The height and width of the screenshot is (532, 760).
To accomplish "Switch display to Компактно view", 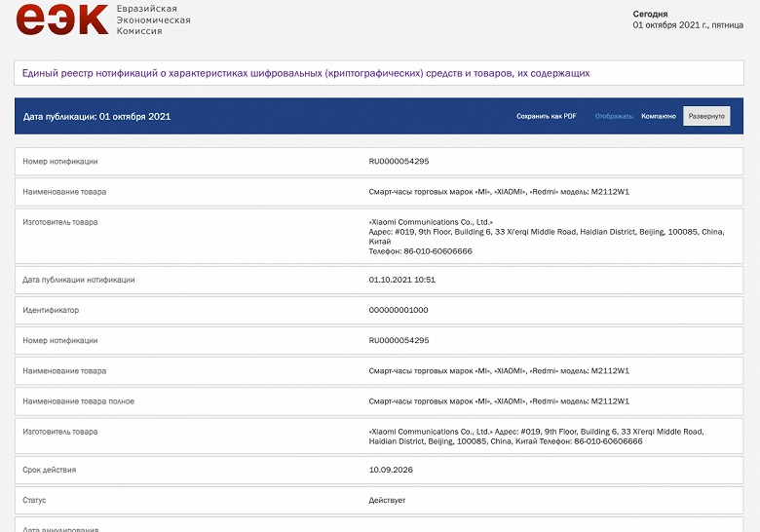I will click(x=659, y=116).
